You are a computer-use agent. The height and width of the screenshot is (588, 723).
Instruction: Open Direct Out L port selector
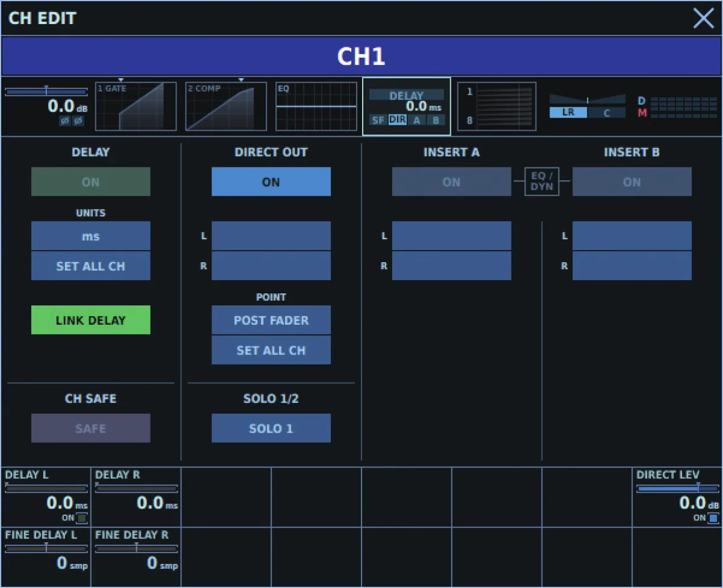point(271,236)
